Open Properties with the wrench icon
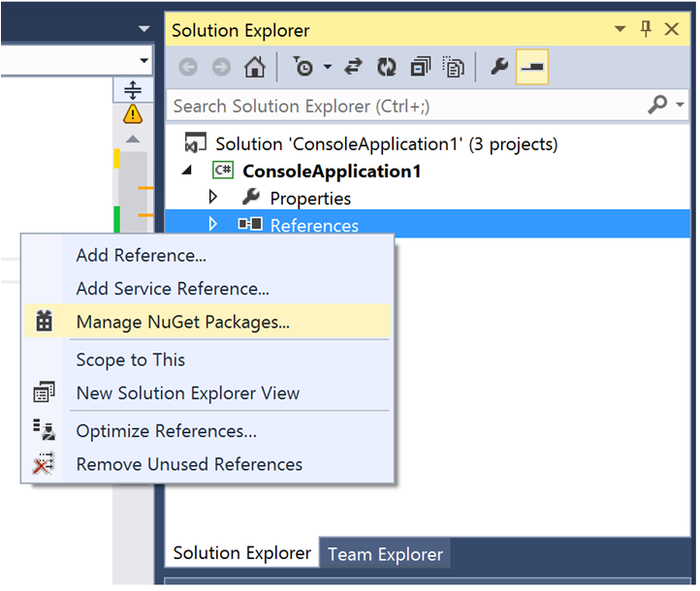700x591 pixels. (498, 67)
